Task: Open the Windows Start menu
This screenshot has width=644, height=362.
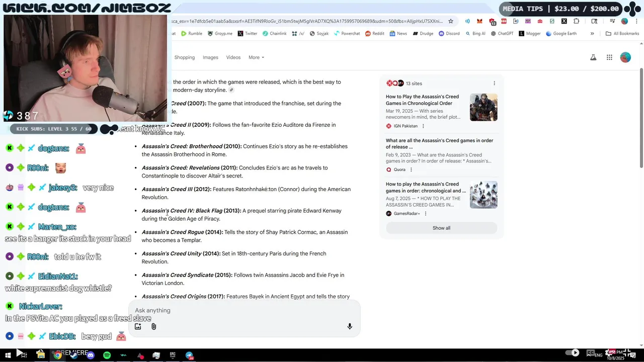Action: [8, 355]
